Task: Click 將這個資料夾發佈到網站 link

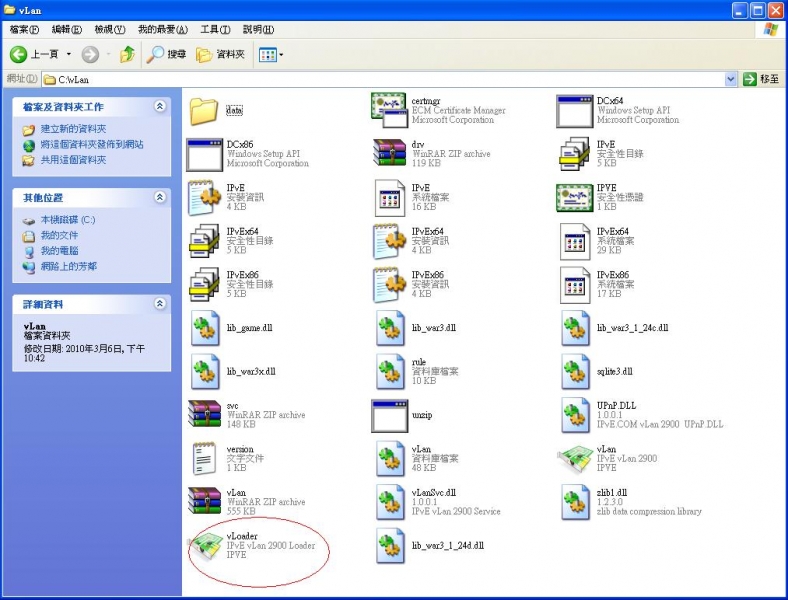Action: [92, 145]
